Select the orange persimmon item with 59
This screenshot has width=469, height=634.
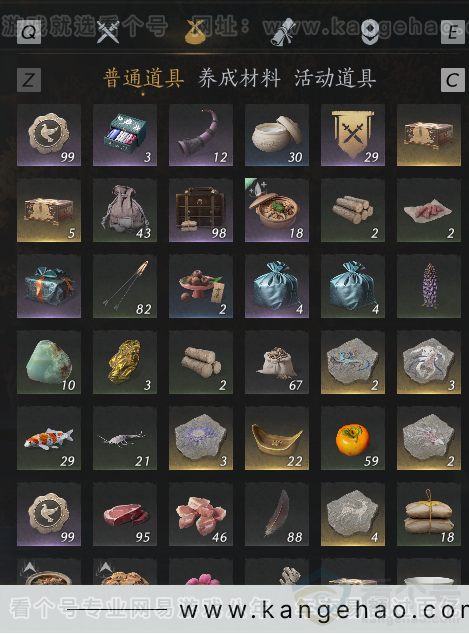353,438
